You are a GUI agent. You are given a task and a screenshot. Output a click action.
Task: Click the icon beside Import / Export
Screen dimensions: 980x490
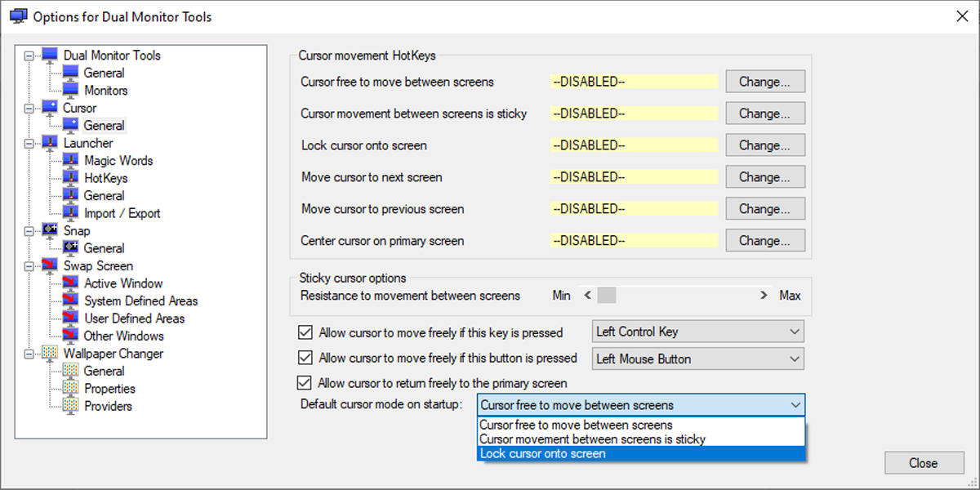71,213
